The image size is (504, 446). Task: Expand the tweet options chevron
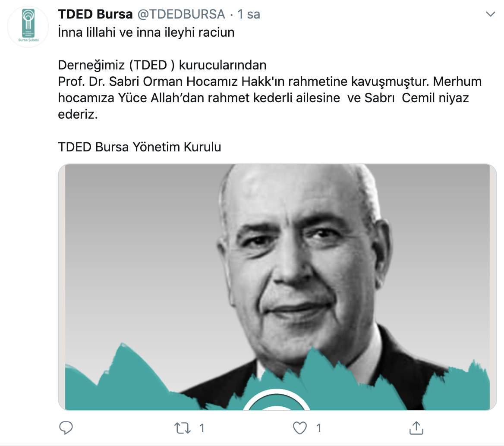click(490, 14)
